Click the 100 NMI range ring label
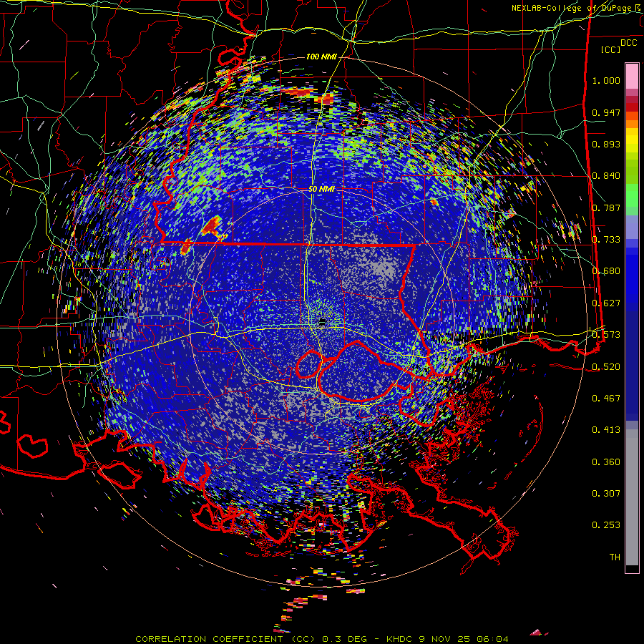644x644 pixels. (321, 57)
